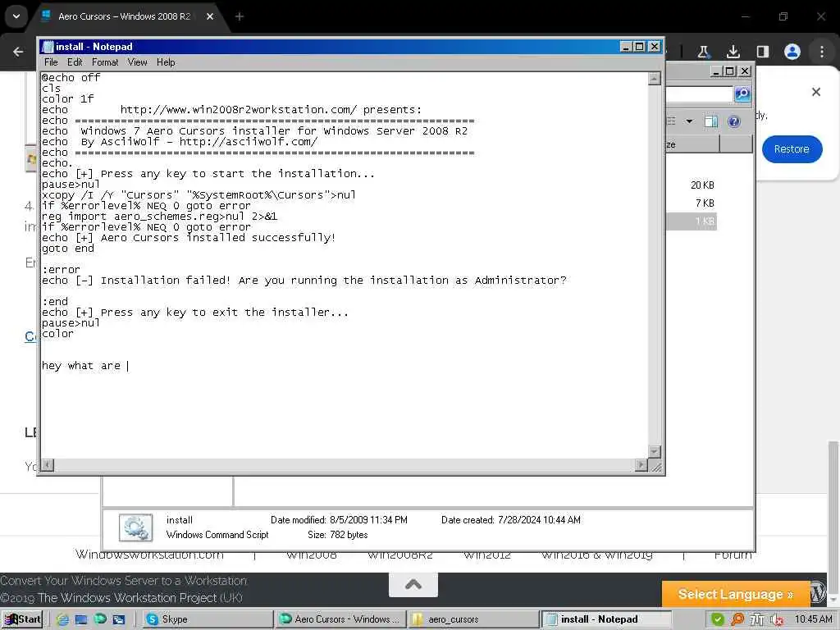Screen dimensions: 840x630
Task: Click the 'color 1f' line in Notepad
Action: click(x=67, y=99)
